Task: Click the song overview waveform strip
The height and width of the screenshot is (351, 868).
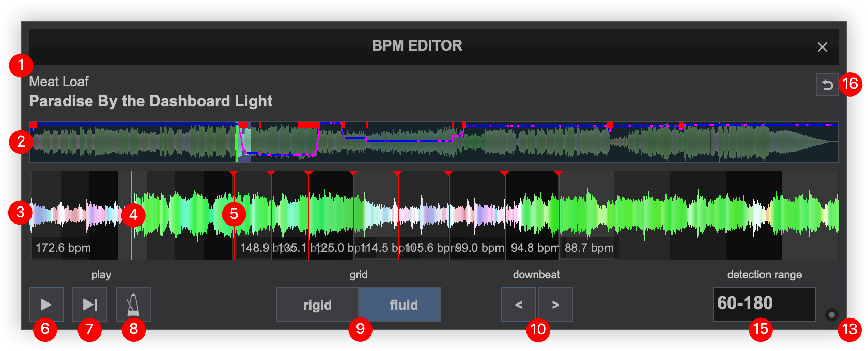Action: tap(434, 142)
